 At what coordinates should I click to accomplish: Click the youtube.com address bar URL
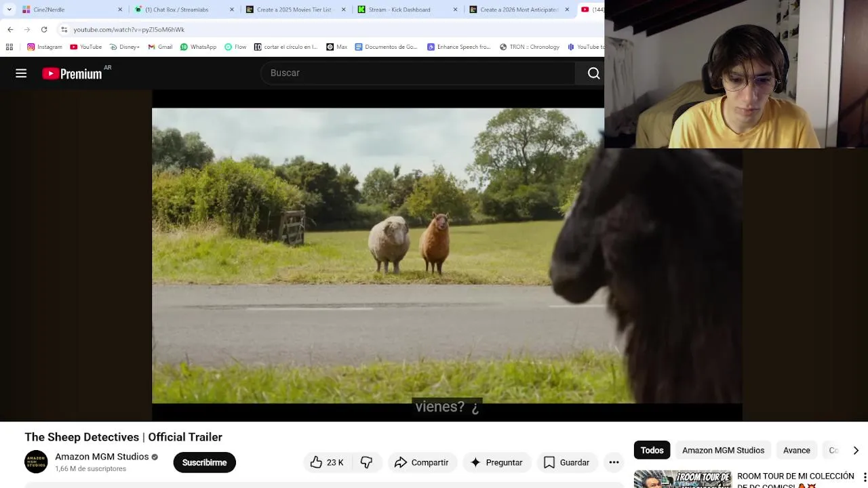click(x=129, y=30)
